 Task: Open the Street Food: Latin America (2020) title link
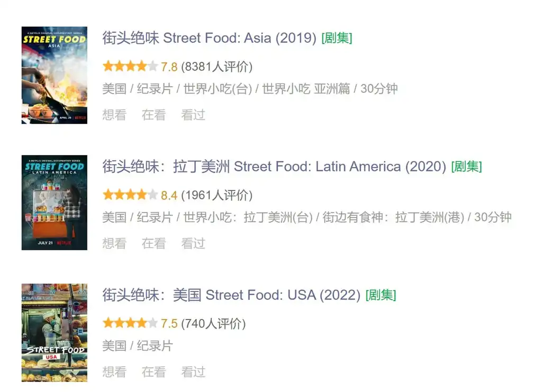274,167
